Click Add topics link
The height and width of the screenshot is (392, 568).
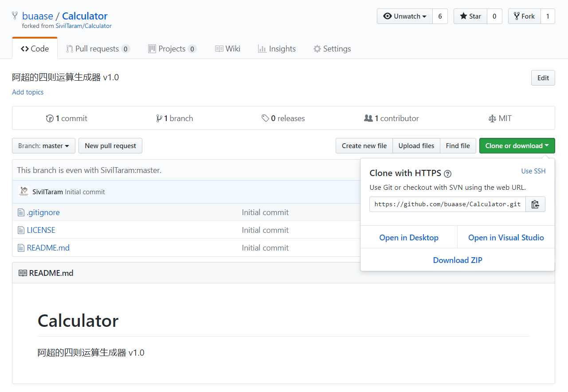[x=28, y=92]
